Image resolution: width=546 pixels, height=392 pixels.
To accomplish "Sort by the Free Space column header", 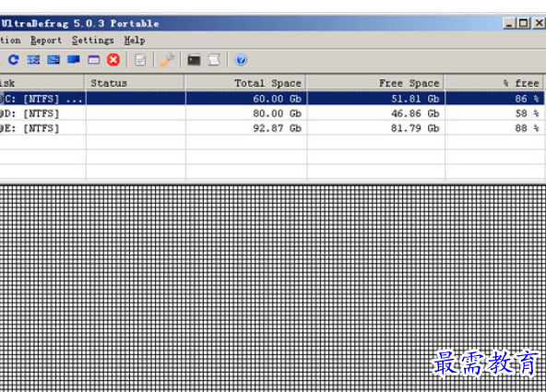I will pyautogui.click(x=375, y=83).
